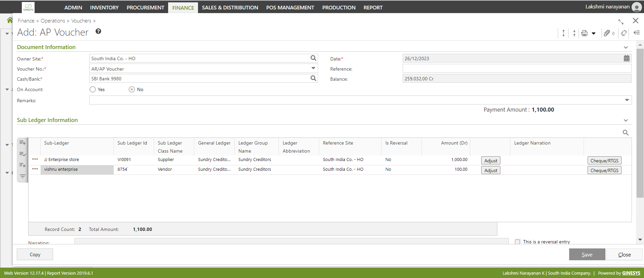Click Vouchers in the breadcrumb
This screenshot has height=278, width=644.
click(81, 21)
